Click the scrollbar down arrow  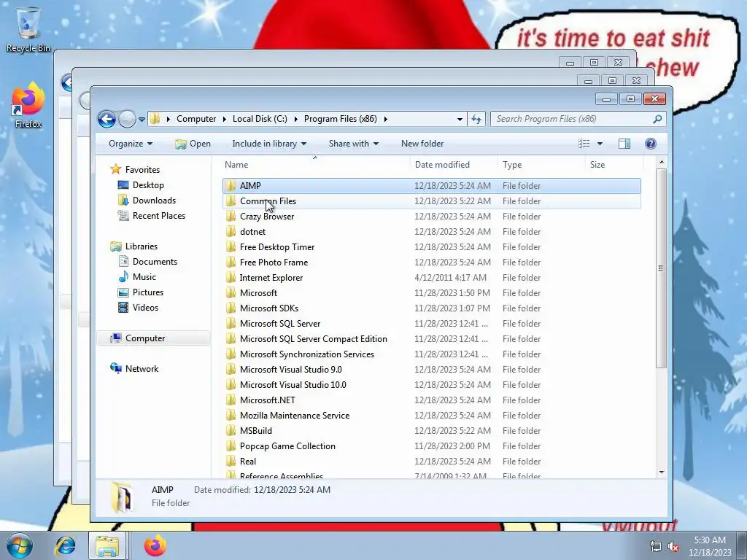(x=661, y=472)
